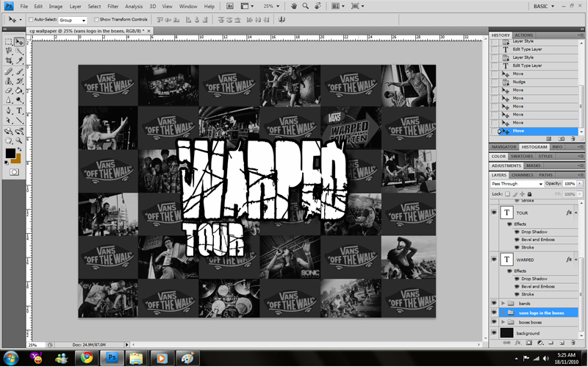Toggle Lock all on layer
Screen dimensions: 588x367
[x=529, y=194]
